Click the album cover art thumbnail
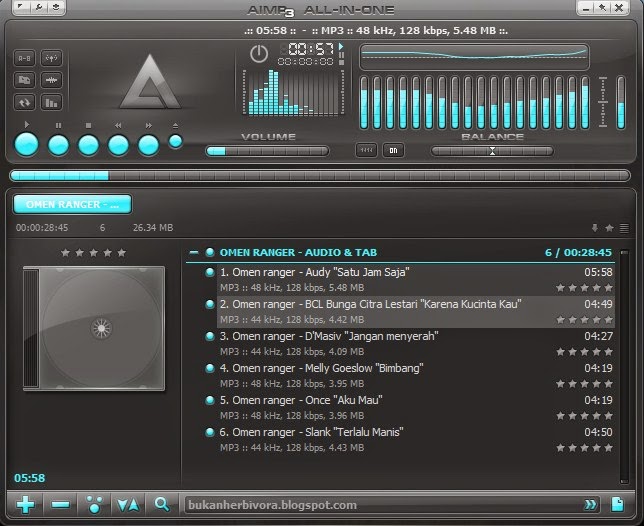Screen dimensions: 644x526 94,328
